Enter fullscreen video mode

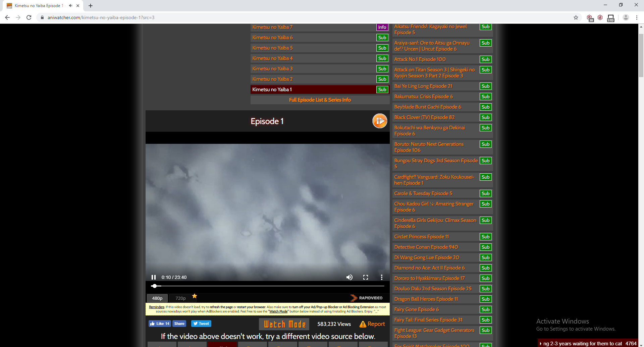point(366,277)
